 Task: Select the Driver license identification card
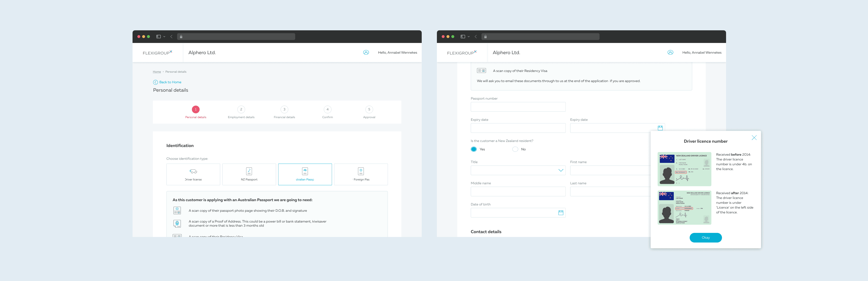coord(193,174)
